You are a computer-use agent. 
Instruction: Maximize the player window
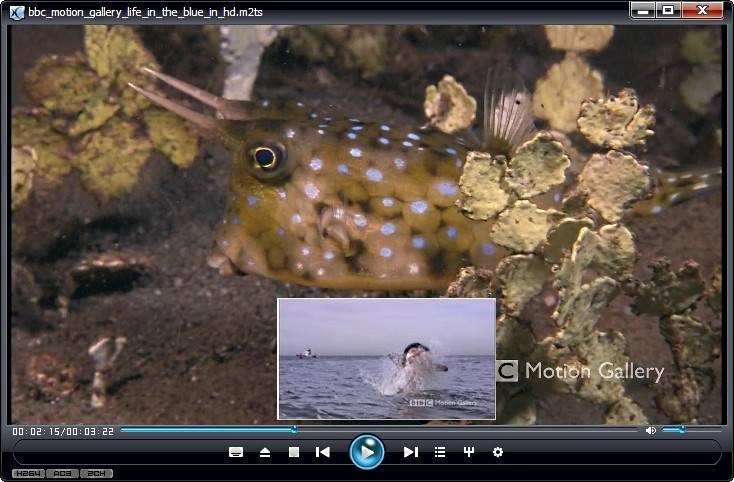coord(668,10)
